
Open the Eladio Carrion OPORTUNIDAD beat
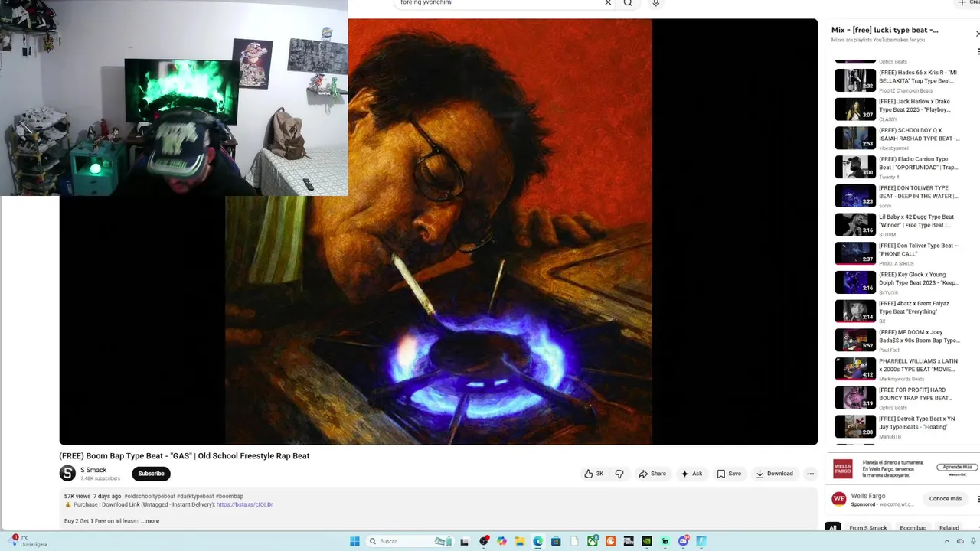coord(897,167)
